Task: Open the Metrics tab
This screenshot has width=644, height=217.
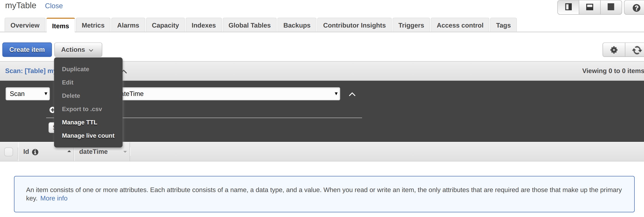Action: (93, 25)
